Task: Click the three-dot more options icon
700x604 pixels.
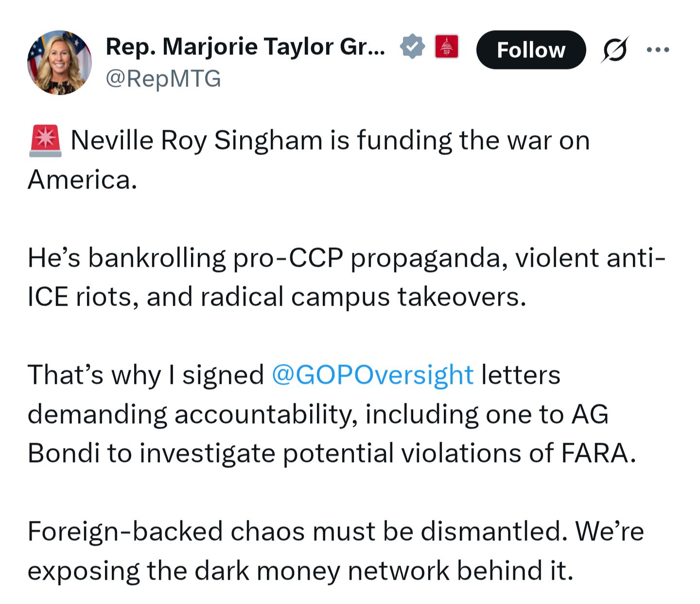Action: coord(658,50)
